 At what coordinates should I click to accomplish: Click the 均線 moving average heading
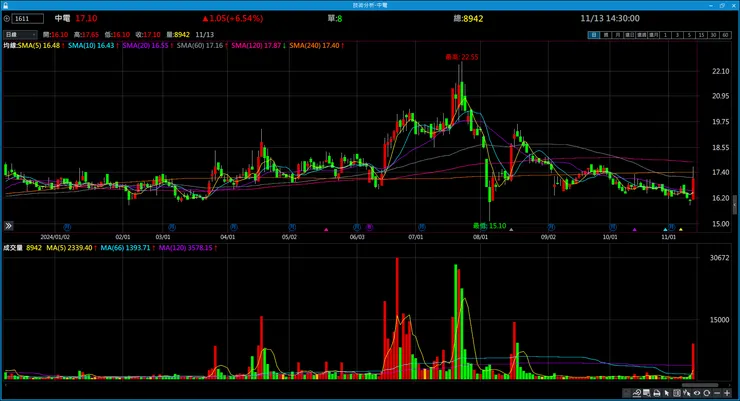[x=10, y=45]
